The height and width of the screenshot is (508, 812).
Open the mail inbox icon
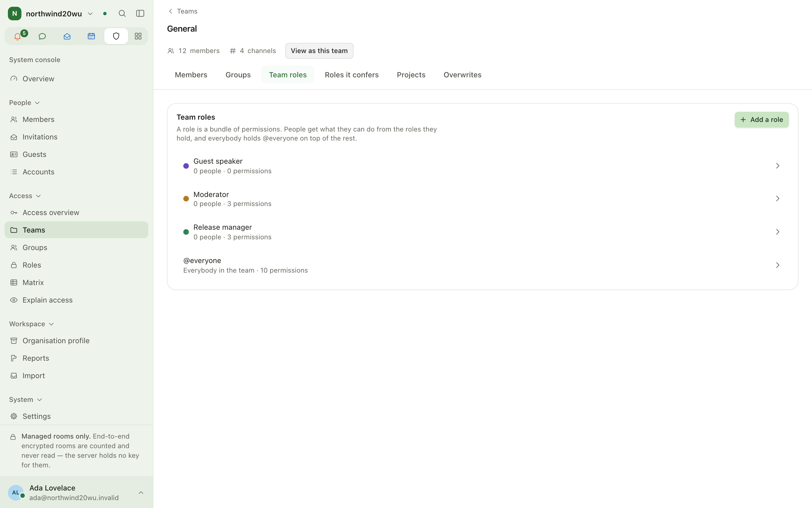click(x=67, y=36)
